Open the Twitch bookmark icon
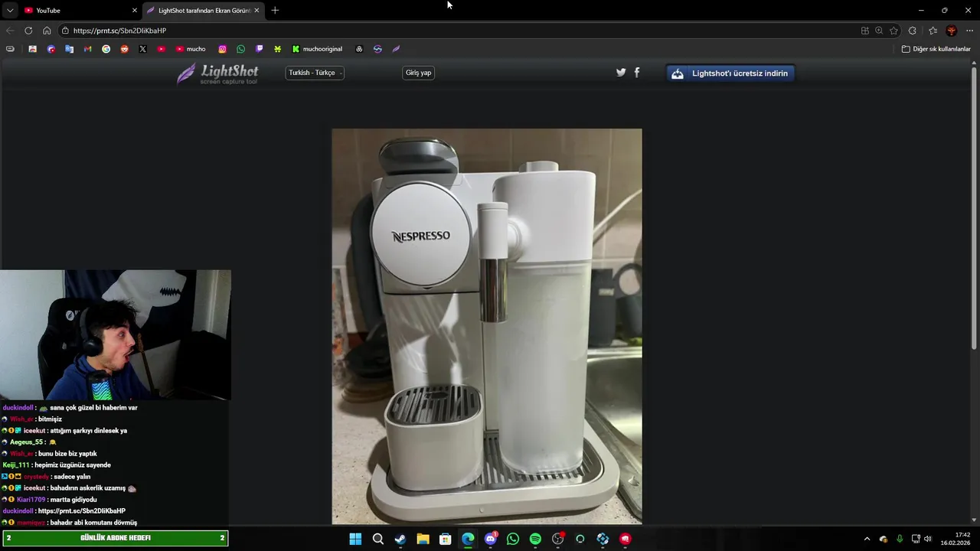The width and height of the screenshot is (980, 551). (x=260, y=49)
